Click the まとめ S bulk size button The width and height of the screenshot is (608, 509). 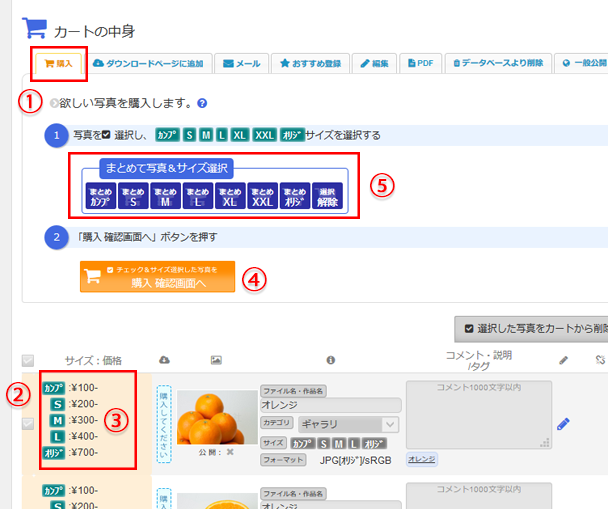(x=132, y=195)
